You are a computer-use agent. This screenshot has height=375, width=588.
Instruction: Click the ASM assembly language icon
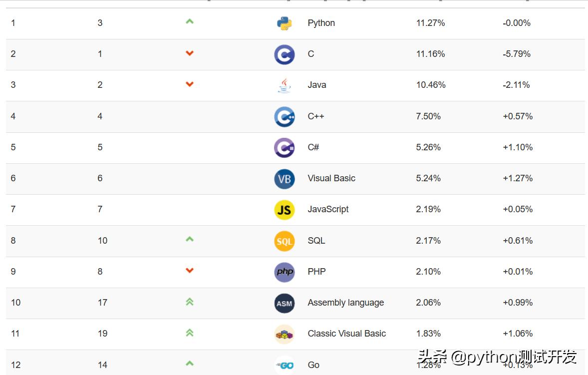point(284,303)
